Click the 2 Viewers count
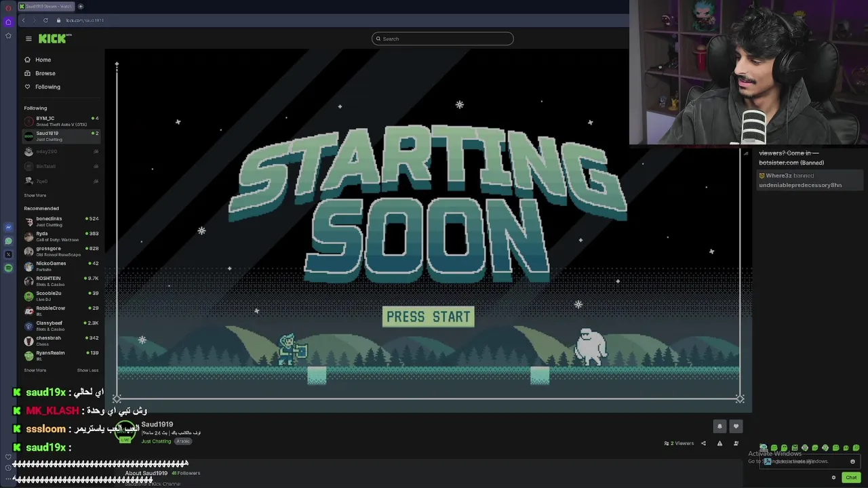The image size is (868, 488). [x=679, y=443]
